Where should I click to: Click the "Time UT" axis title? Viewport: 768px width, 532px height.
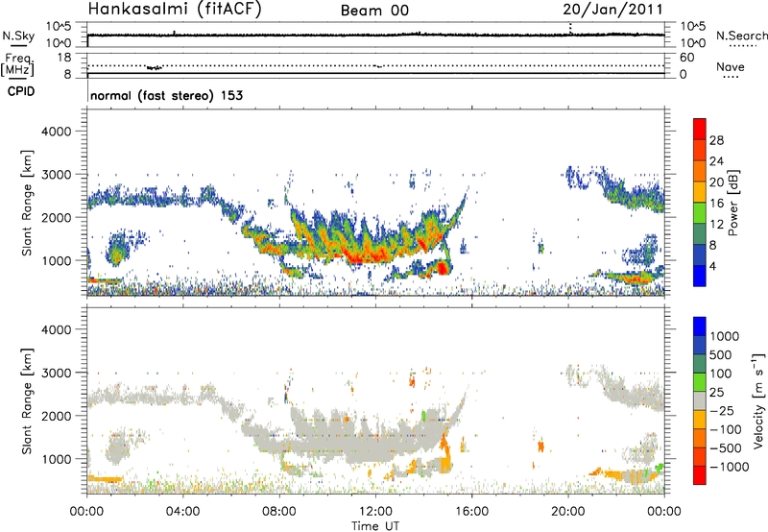375,526
